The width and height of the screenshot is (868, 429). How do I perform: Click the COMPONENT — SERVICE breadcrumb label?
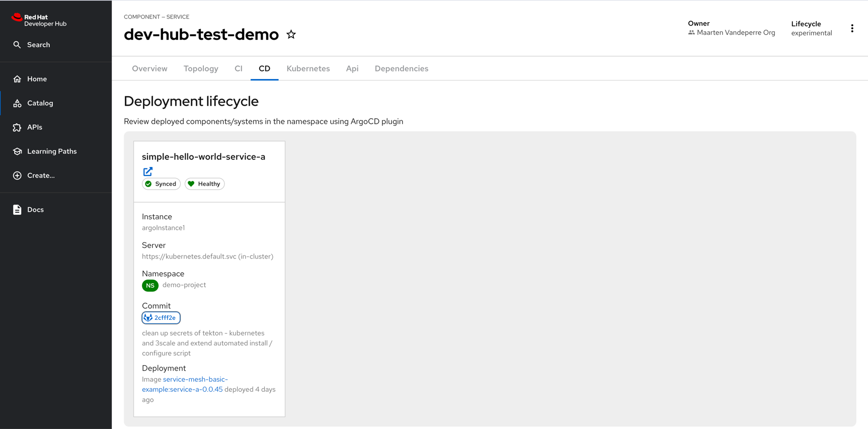pyautogui.click(x=156, y=17)
